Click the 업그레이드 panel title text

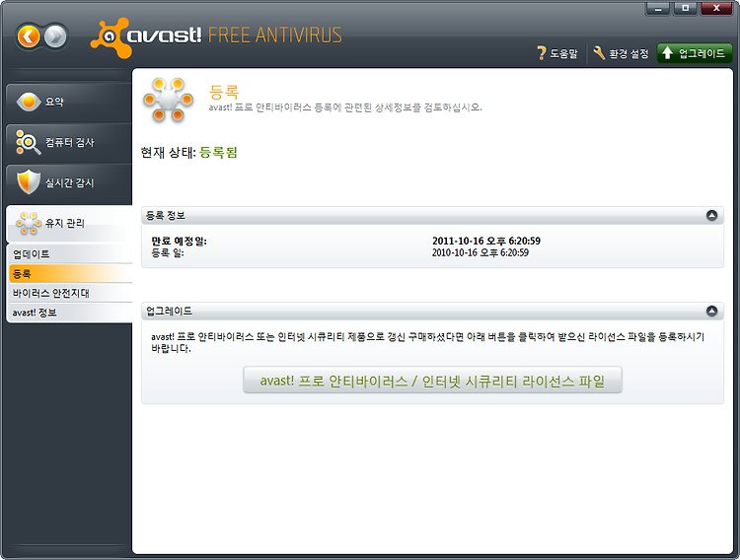coord(169,311)
